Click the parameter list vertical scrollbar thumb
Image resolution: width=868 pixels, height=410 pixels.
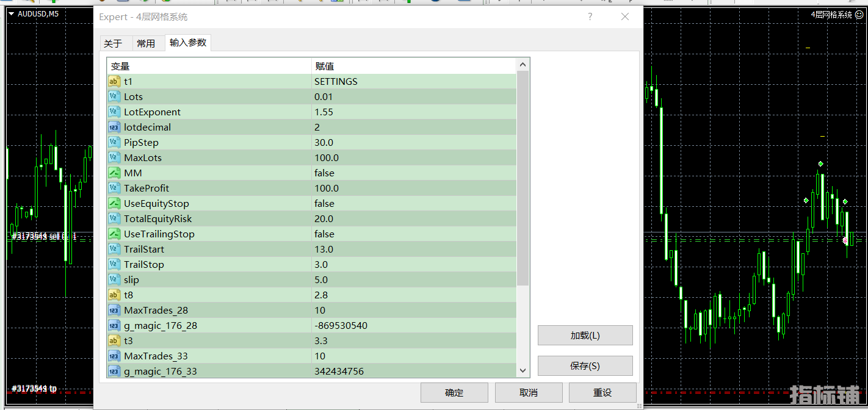click(x=523, y=178)
